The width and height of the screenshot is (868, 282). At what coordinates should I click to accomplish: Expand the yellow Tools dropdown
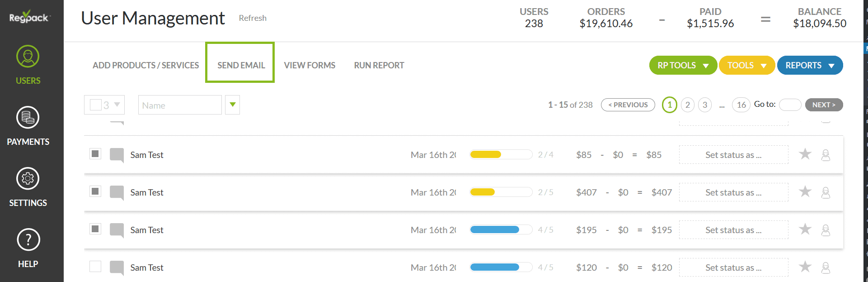(746, 65)
